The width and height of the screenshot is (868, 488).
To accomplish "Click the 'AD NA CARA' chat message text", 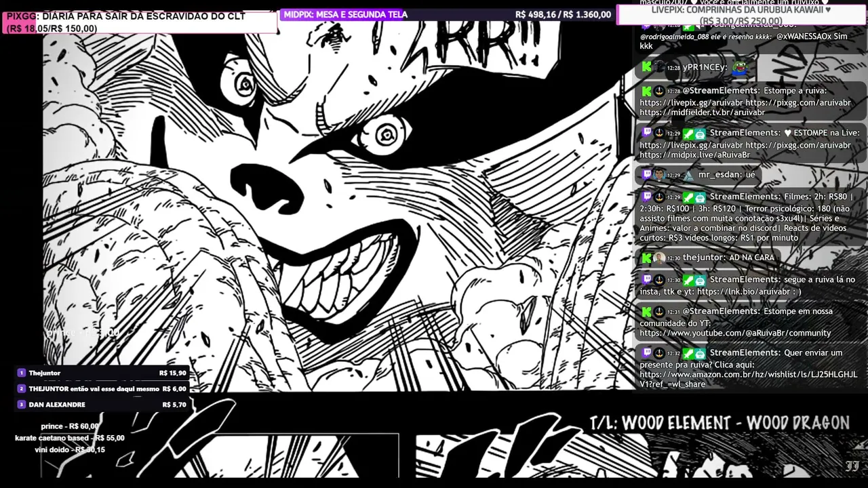I will point(752,258).
